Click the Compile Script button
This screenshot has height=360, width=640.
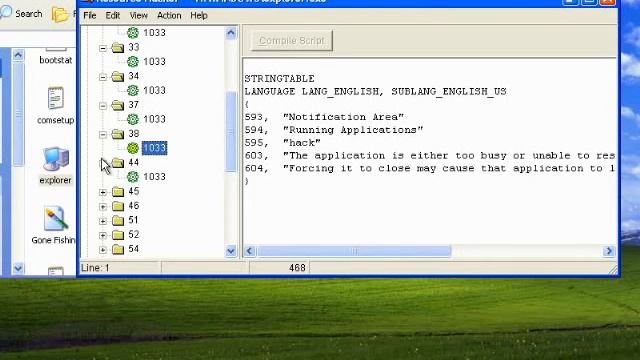click(291, 40)
